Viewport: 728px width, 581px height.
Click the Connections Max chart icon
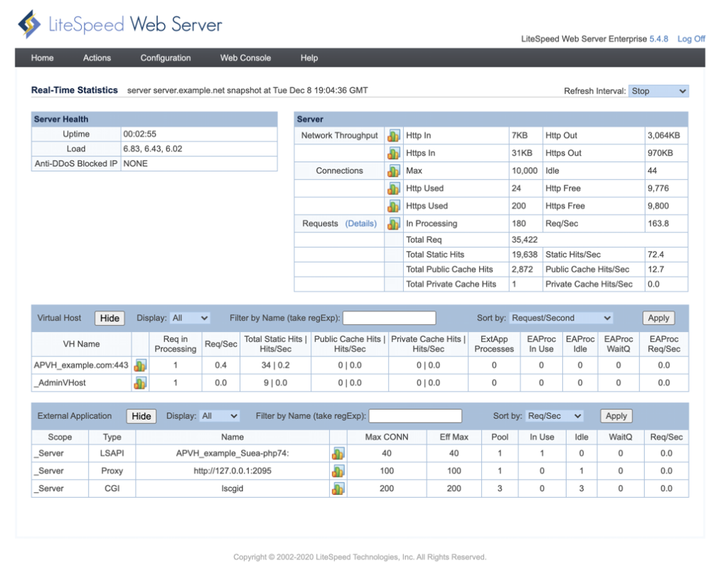(x=394, y=171)
